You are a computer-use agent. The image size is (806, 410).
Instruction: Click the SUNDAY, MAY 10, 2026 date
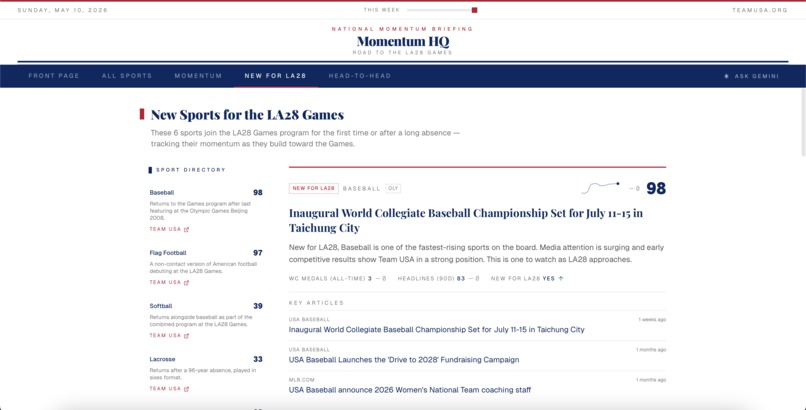(x=63, y=10)
